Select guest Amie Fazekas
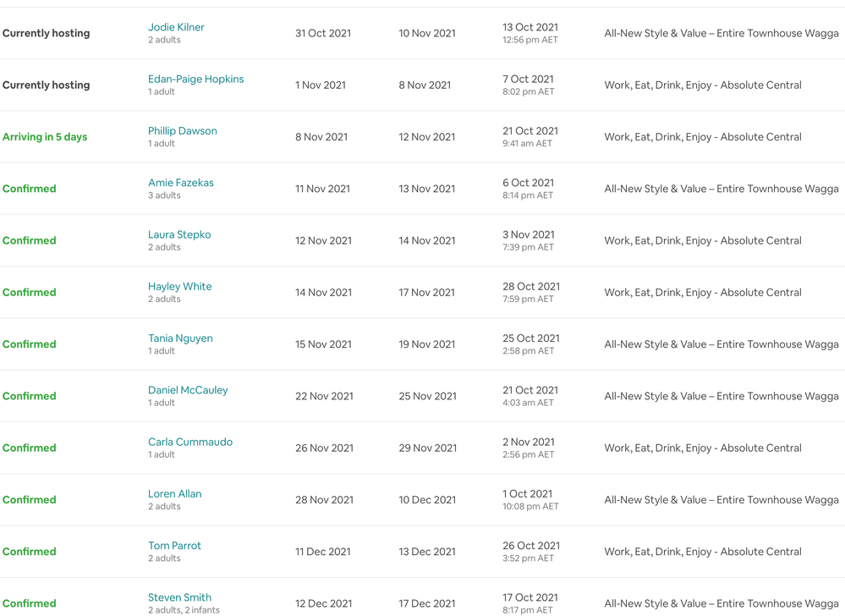Screen dimensions: 845x616 point(180,183)
